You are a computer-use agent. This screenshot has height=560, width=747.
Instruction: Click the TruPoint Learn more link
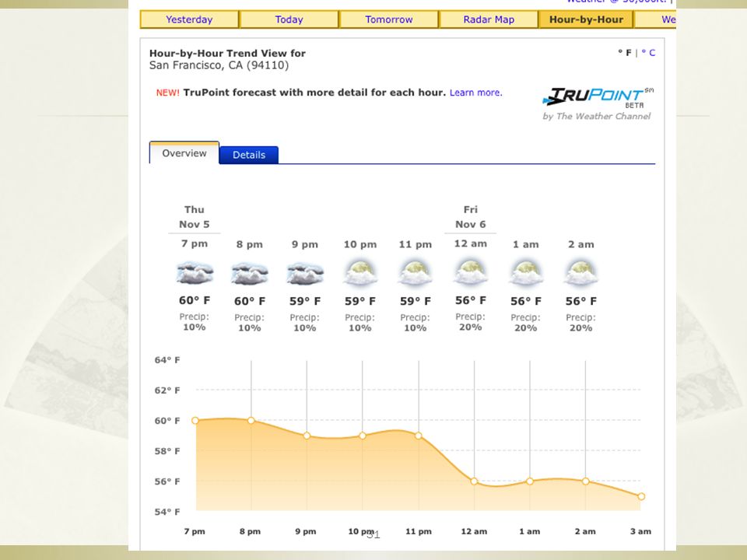pyautogui.click(x=476, y=93)
